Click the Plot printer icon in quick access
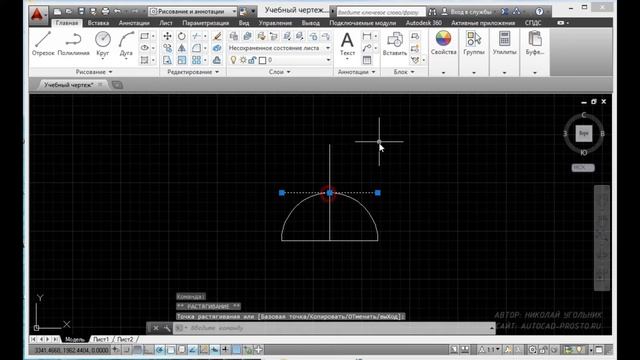This screenshot has height=360, width=640. click(x=105, y=11)
